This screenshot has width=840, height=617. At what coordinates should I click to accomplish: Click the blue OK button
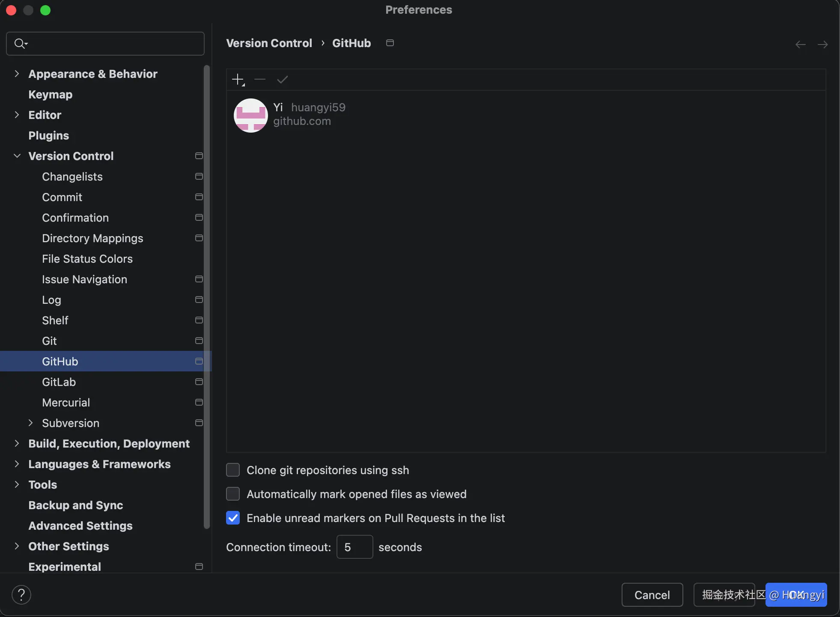(x=796, y=595)
